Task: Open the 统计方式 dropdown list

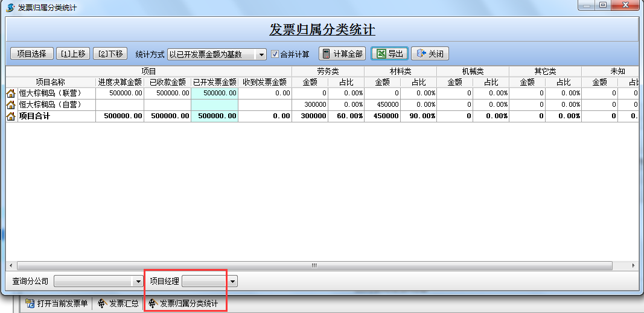Action: click(x=261, y=54)
